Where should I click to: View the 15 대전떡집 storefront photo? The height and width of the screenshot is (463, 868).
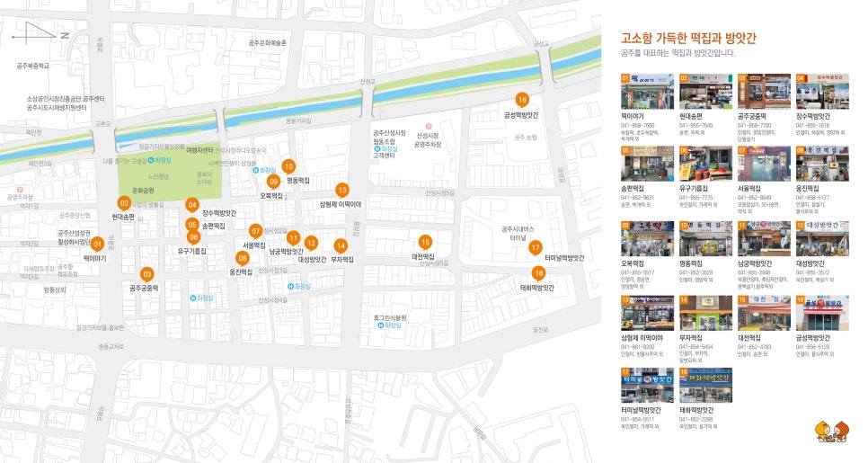click(764, 313)
